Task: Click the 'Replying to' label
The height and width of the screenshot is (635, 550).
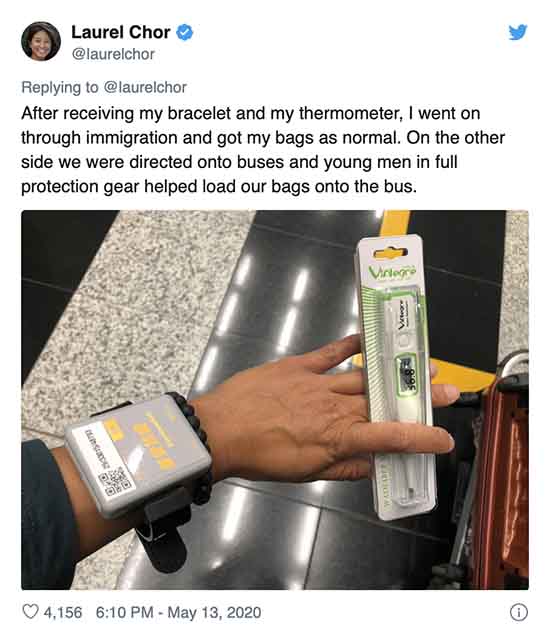Action: tap(60, 87)
